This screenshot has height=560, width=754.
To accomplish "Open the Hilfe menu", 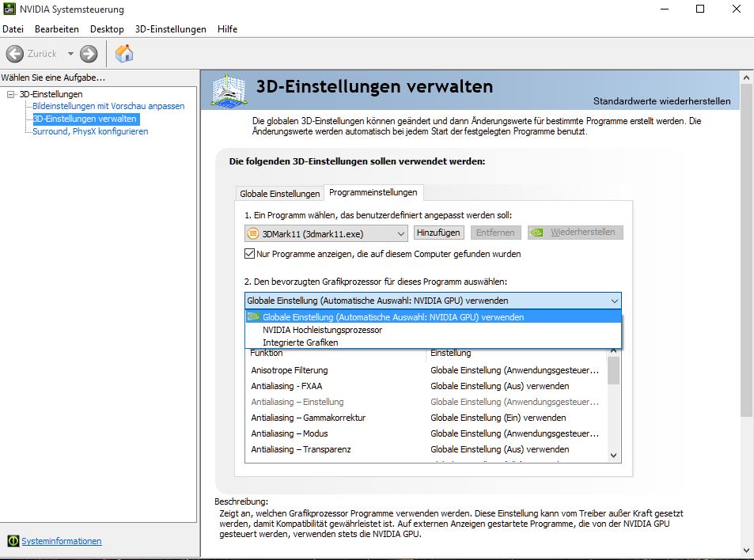I will tap(227, 28).
